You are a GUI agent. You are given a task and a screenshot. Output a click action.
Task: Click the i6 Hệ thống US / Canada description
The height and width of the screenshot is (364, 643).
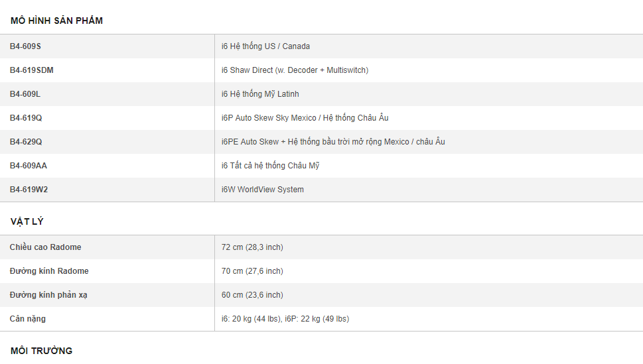tap(265, 46)
